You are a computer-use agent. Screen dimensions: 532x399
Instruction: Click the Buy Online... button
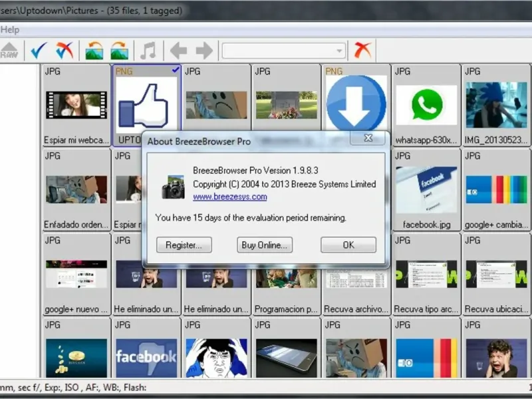pos(265,245)
